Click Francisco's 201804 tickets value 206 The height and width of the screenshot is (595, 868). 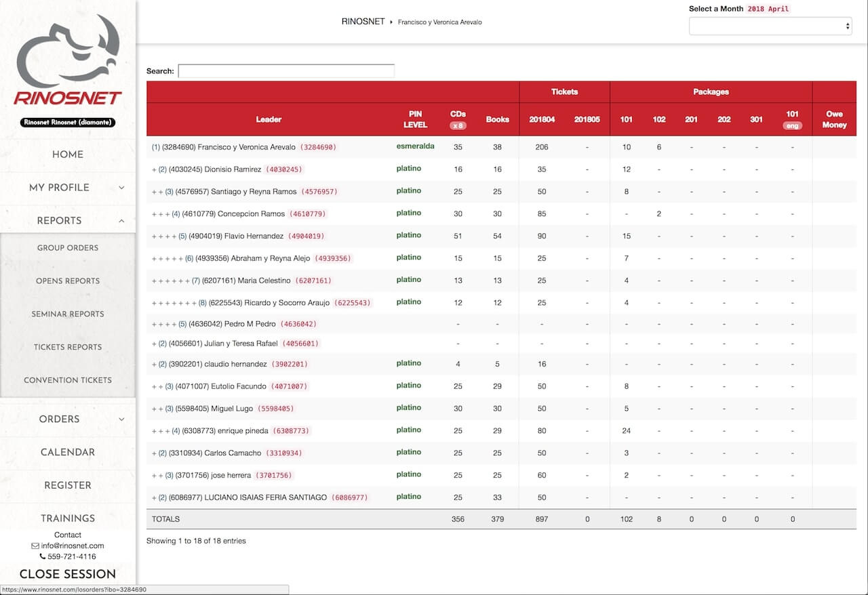pos(542,147)
